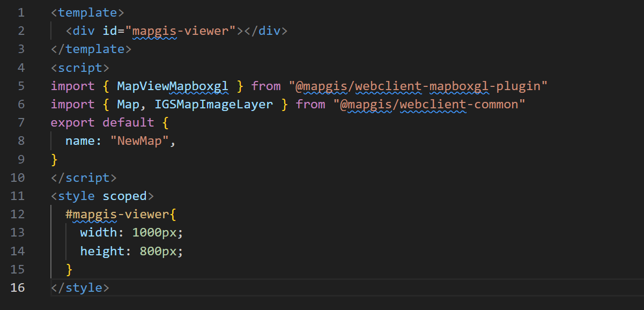This screenshot has height=310, width=644.
Task: Click the closing </script> tag
Action: 84,178
